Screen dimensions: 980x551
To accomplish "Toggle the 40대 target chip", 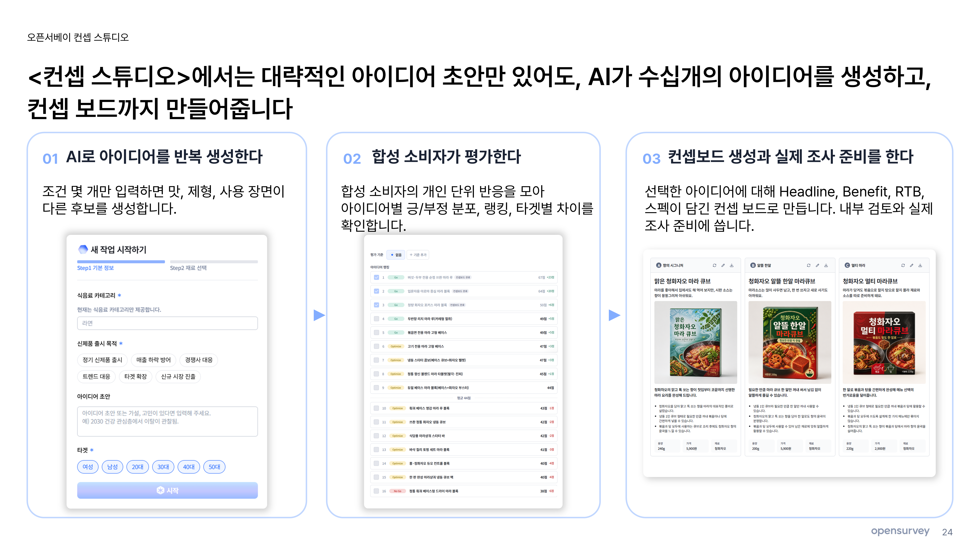I will (x=189, y=467).
